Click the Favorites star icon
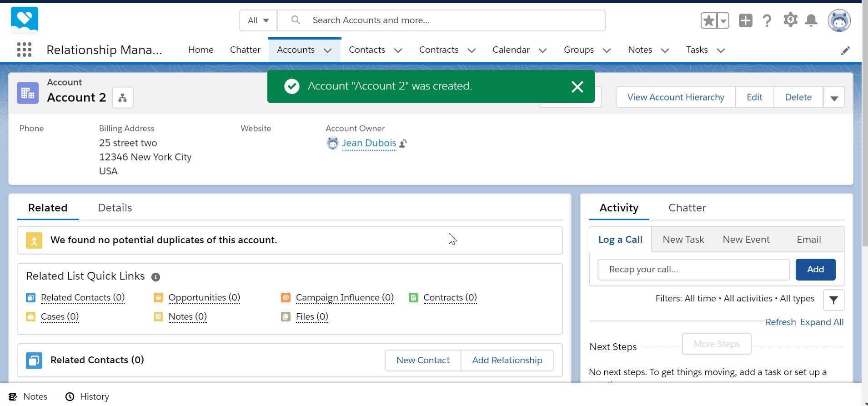Screen dimensions: 868x406 pos(709,20)
